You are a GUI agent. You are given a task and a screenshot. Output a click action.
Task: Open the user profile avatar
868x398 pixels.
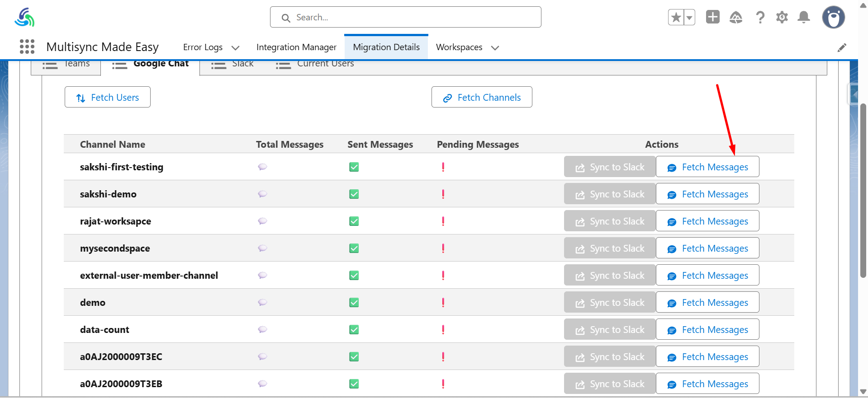(834, 18)
